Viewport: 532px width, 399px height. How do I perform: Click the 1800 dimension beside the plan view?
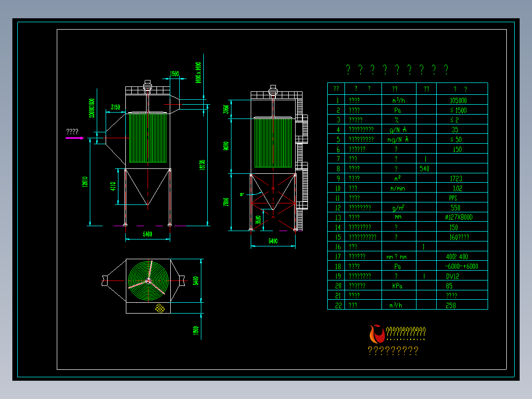coord(196,330)
